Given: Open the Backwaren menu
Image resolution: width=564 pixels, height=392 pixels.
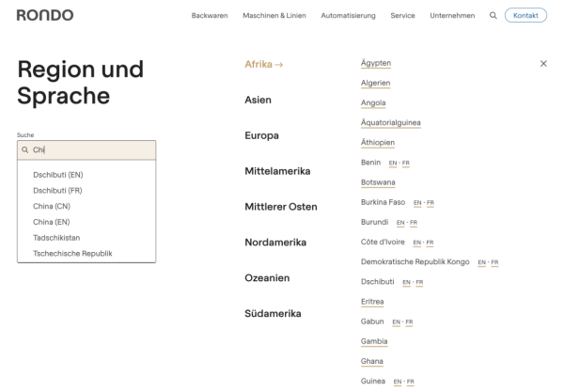Looking at the screenshot, I should click(x=210, y=15).
